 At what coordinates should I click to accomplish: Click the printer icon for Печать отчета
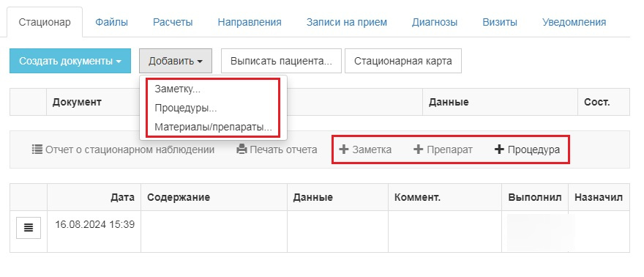(242, 149)
